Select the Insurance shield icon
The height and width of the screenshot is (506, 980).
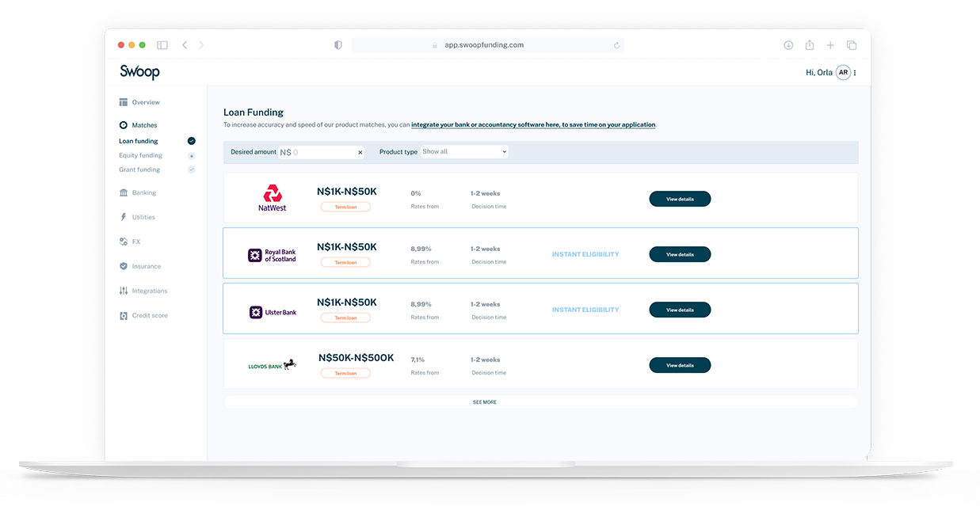124,266
